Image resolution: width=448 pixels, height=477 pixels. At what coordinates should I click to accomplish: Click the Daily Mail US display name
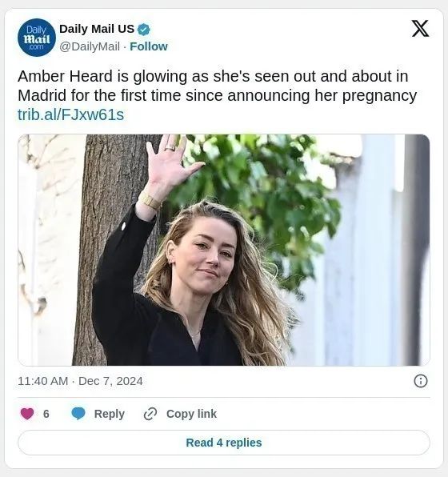click(x=97, y=29)
